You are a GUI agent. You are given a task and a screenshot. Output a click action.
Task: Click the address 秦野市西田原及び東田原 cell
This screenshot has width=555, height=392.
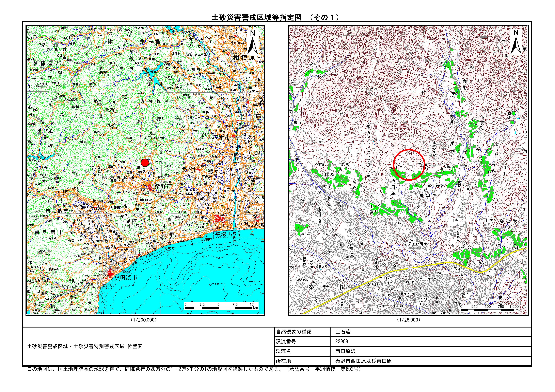(x=363, y=361)
